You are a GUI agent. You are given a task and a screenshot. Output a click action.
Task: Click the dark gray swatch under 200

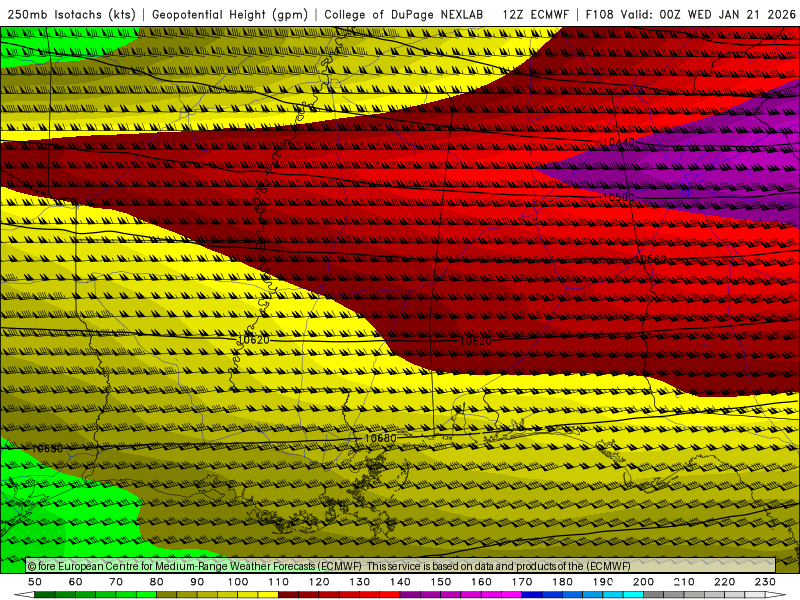point(654,595)
